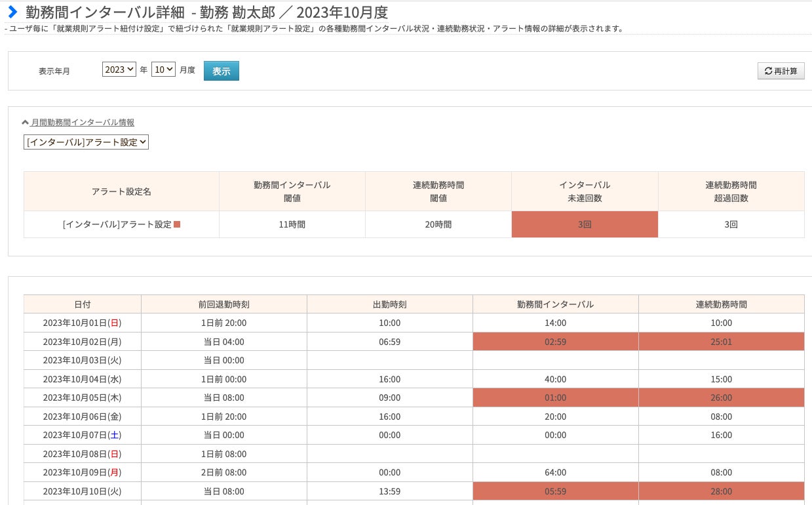This screenshot has height=505, width=812.
Task: Click the 20時間 連続勤務時間閾値 cell
Action: pyautogui.click(x=438, y=224)
